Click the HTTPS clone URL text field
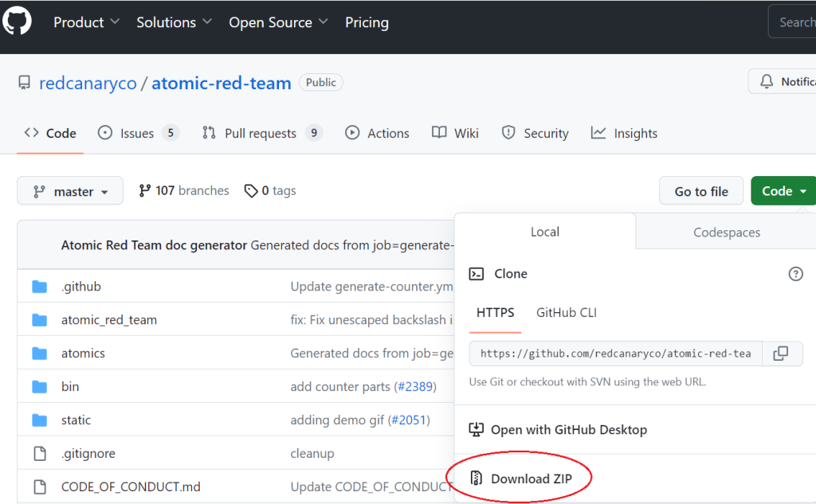This screenshot has width=816, height=504. (615, 354)
